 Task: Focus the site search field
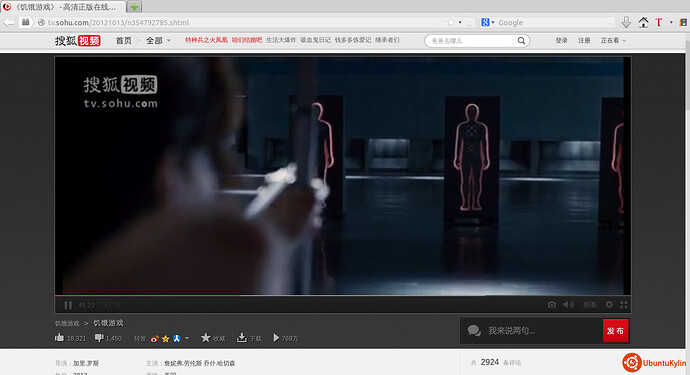coord(470,40)
